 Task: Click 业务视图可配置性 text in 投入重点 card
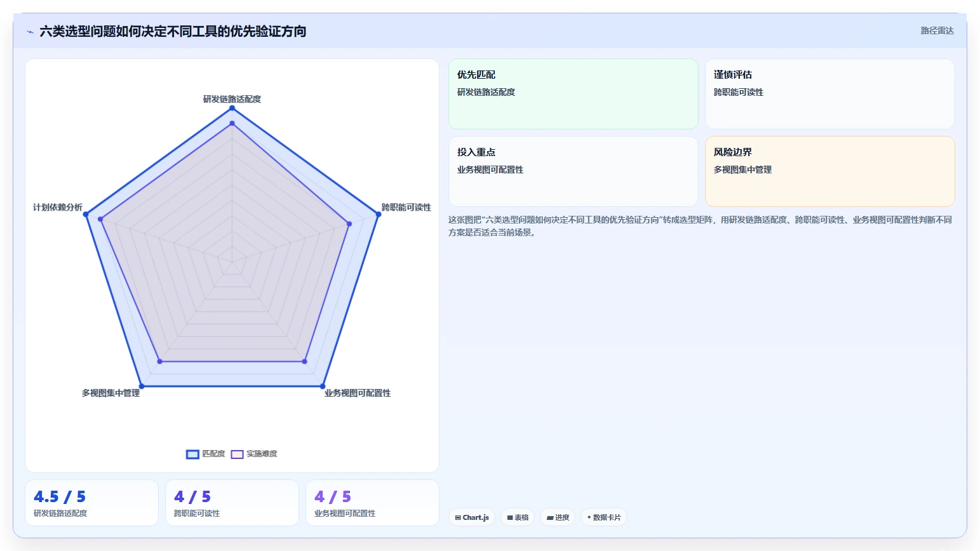[490, 169]
